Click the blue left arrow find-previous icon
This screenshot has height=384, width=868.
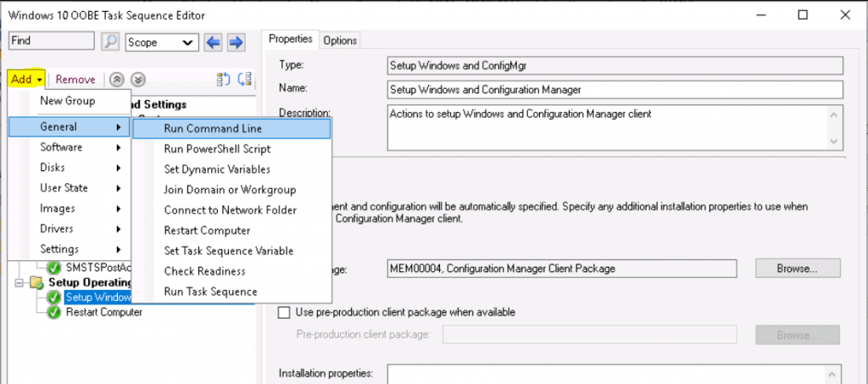tap(215, 42)
